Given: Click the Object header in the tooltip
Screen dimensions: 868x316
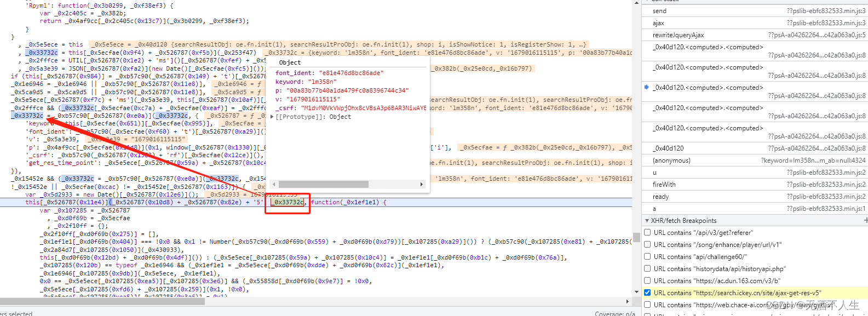Looking at the screenshot, I should click(290, 62).
